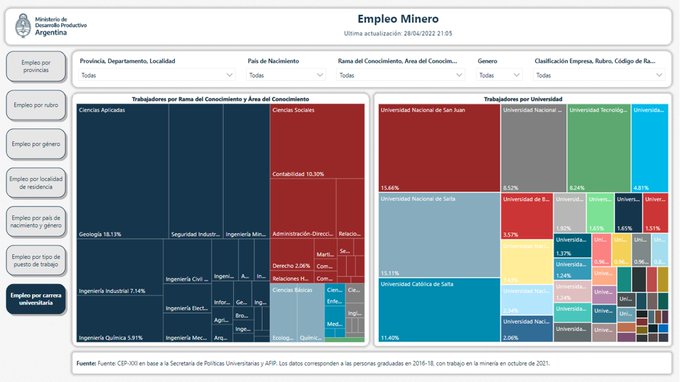Select the Ingeniería Industrial 7.14% tile

[x=120, y=267]
